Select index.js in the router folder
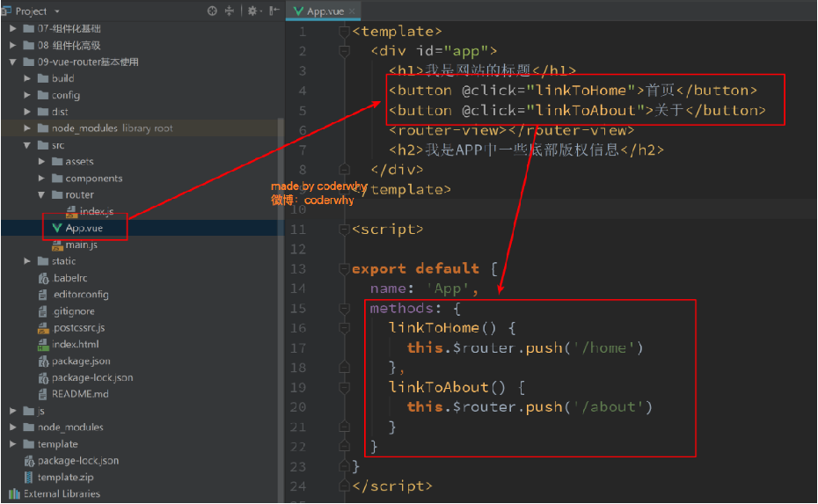The height and width of the screenshot is (504, 818). pos(97,211)
